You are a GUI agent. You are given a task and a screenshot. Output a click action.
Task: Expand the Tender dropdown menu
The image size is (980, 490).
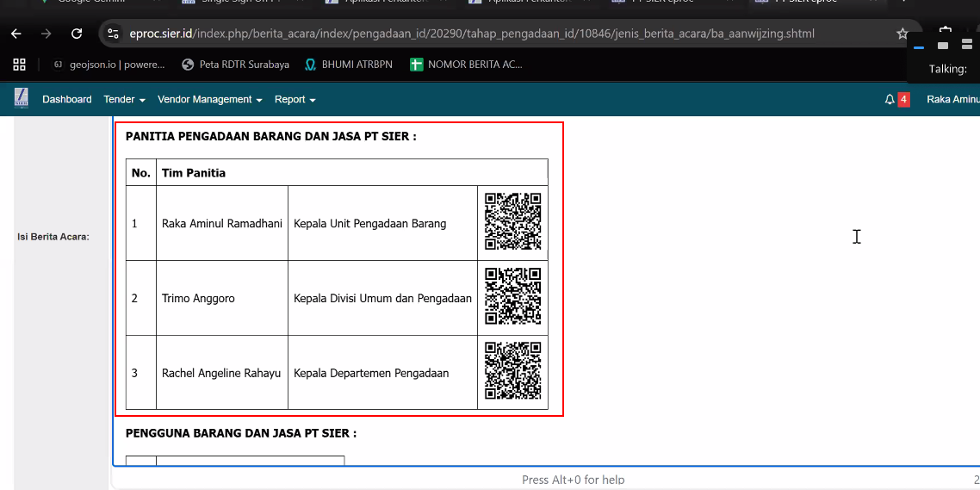[124, 100]
